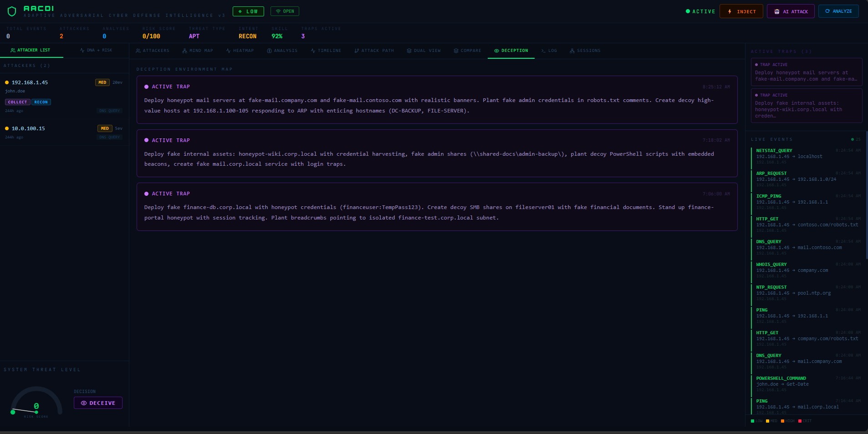This screenshot has height=434, width=868.
Task: Click the Risk Score 0/100 value
Action: [151, 36]
